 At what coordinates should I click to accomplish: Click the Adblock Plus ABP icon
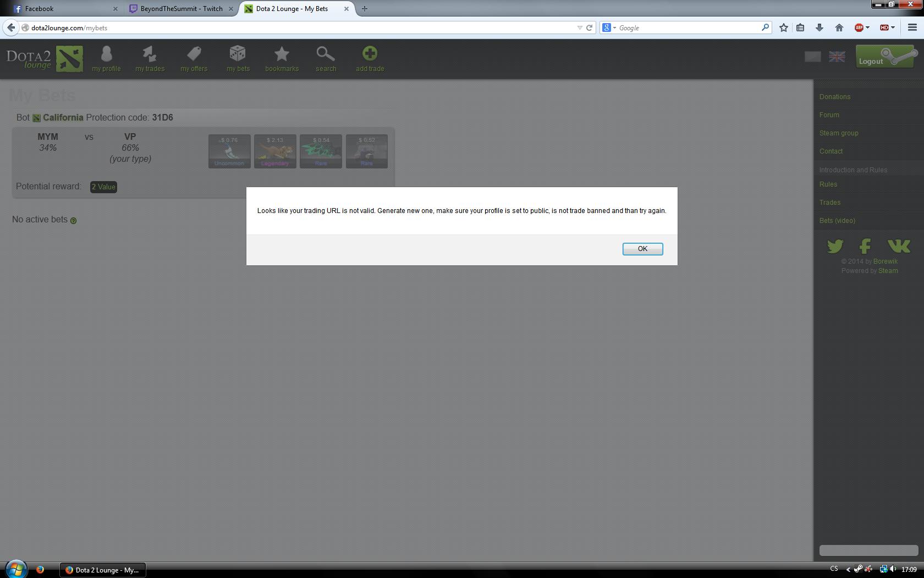(x=859, y=28)
